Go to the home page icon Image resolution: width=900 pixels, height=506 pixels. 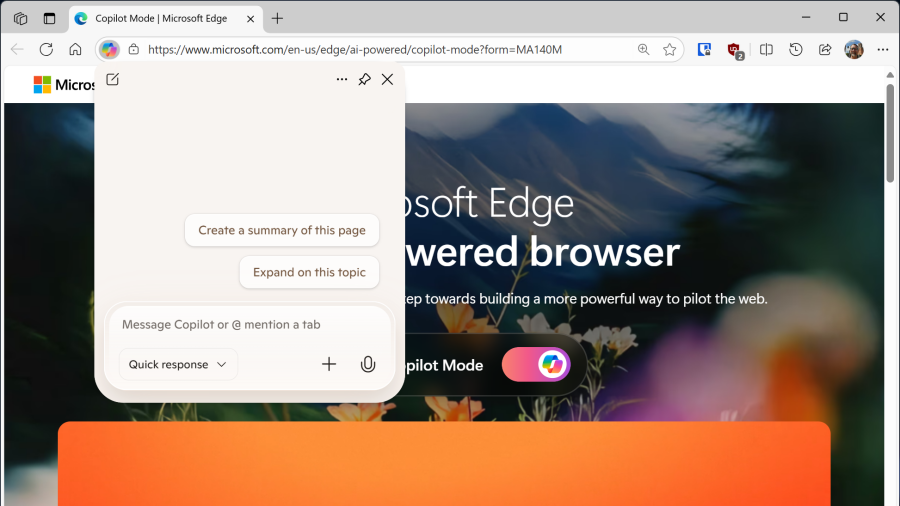click(x=75, y=49)
